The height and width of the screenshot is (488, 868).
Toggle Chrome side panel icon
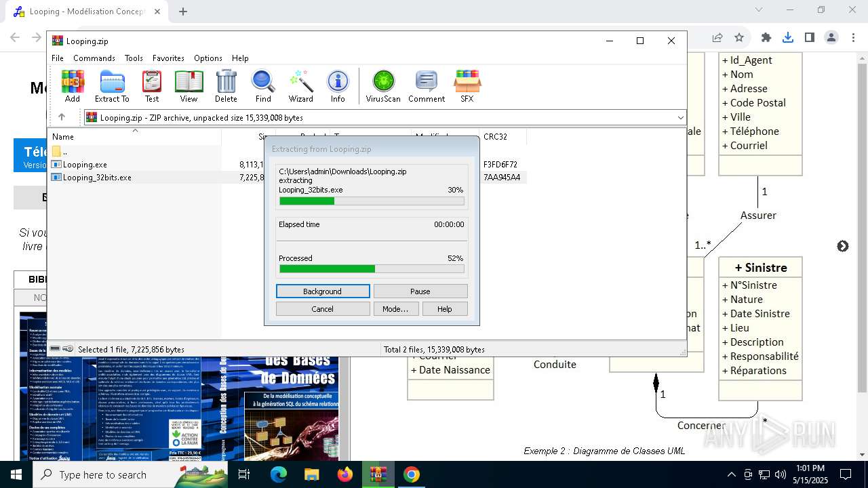(x=810, y=37)
